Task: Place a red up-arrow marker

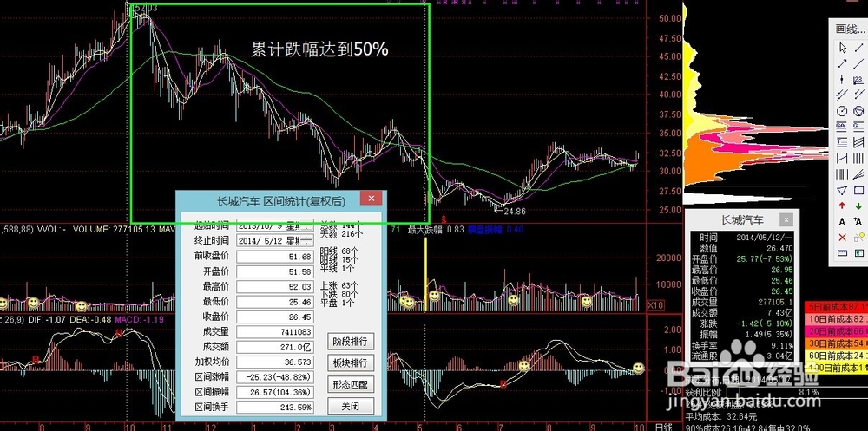Action: coord(842,206)
